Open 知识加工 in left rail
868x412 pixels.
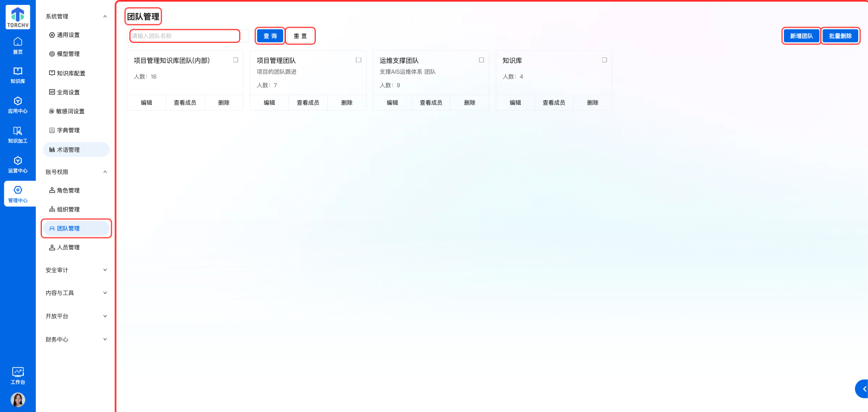click(x=18, y=135)
